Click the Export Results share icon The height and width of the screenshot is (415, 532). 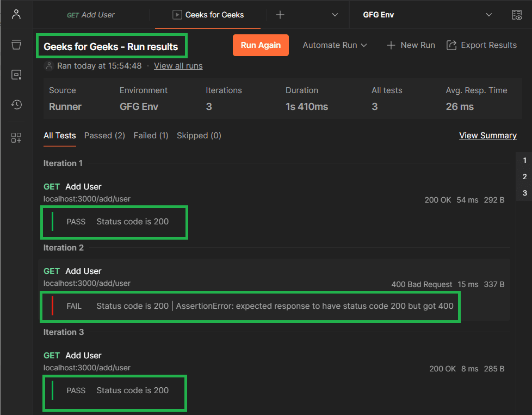click(451, 45)
